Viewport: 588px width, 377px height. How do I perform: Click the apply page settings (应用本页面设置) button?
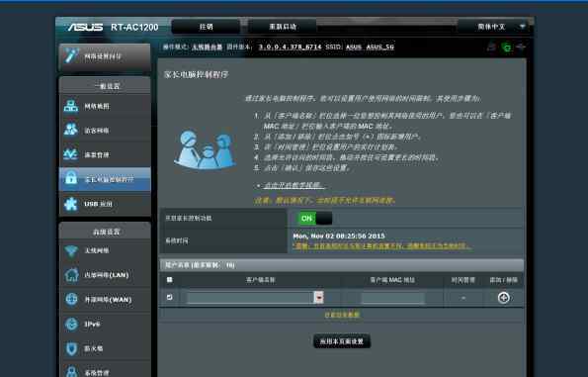click(342, 341)
